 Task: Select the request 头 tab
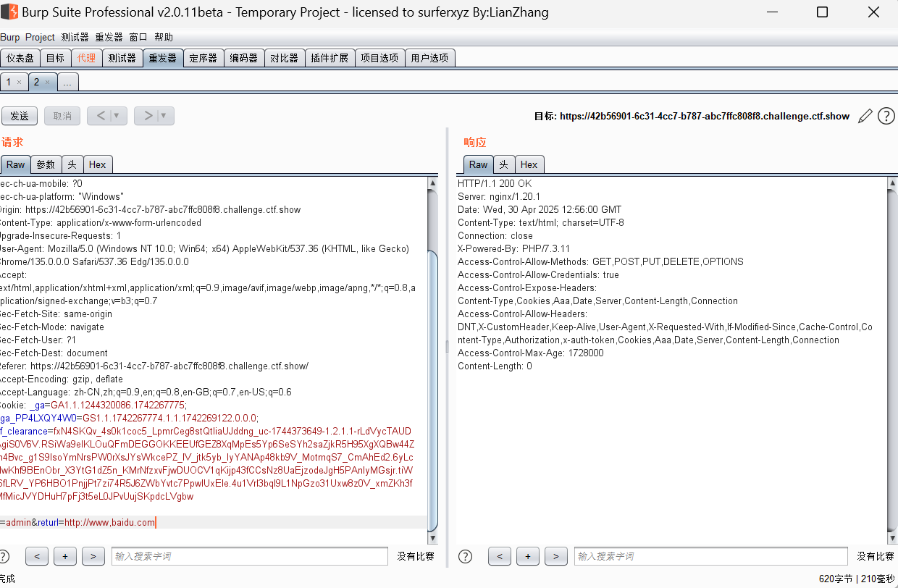click(x=72, y=164)
